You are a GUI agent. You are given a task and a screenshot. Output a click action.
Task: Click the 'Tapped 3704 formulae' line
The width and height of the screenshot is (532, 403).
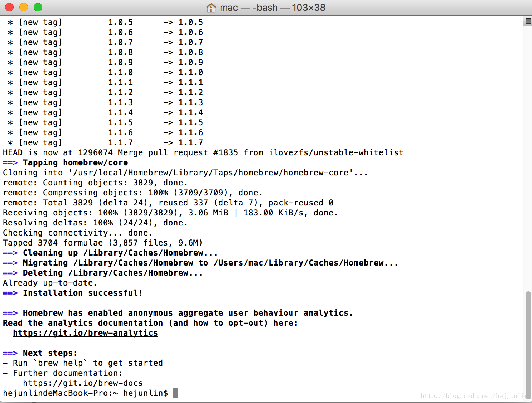(x=103, y=243)
